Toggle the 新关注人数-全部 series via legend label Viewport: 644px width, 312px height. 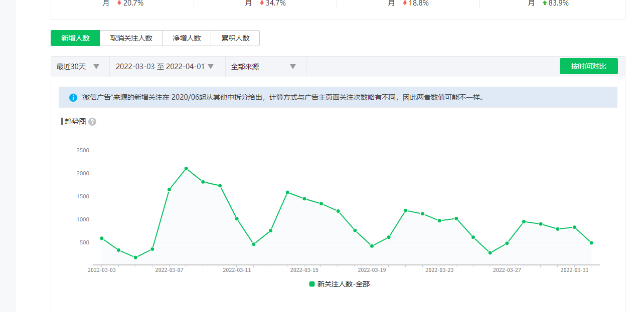click(x=343, y=284)
